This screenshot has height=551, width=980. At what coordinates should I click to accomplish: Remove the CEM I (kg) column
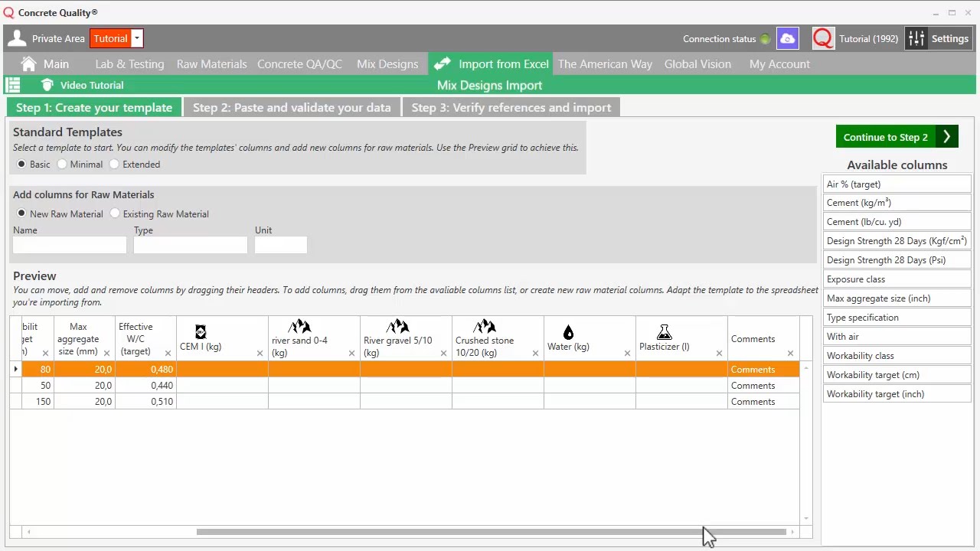[260, 353]
